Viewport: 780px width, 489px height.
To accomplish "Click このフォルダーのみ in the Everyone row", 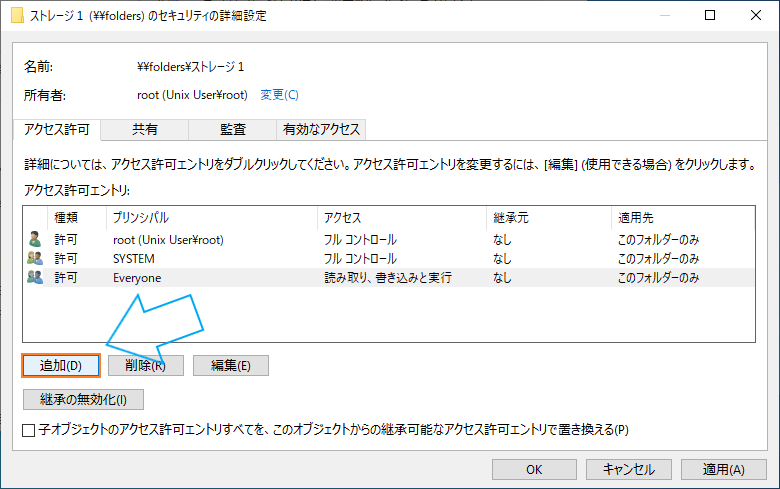I will click(x=658, y=278).
